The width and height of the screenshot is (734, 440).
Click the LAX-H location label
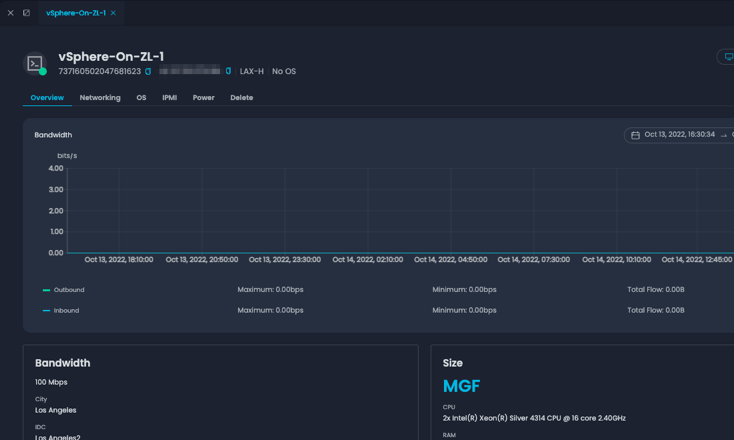pyautogui.click(x=251, y=72)
